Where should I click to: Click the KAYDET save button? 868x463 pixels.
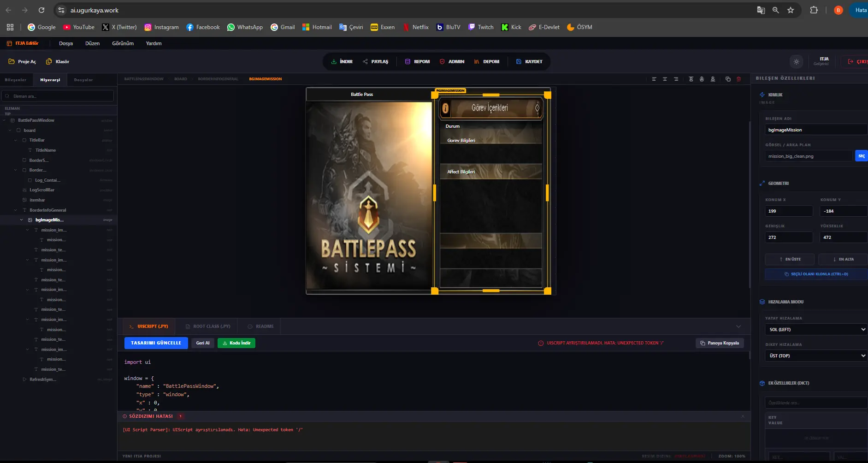(529, 61)
